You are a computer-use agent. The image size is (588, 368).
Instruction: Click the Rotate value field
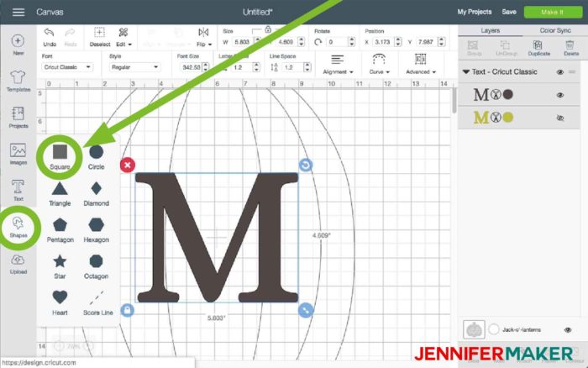click(336, 42)
